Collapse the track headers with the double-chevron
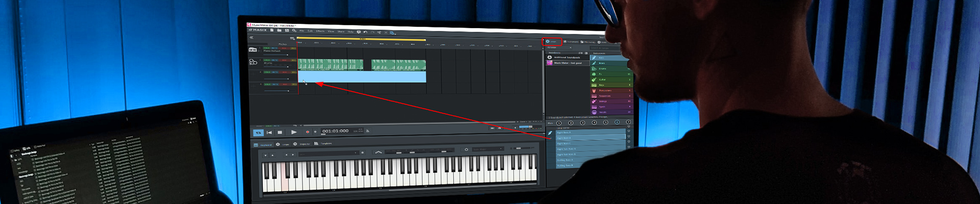Screen dimensions: 980x204 (x=251, y=38)
